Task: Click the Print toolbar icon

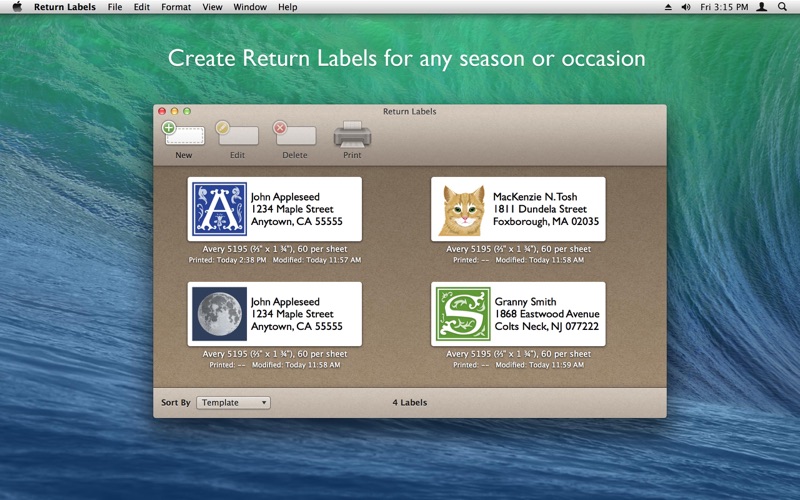Action: click(x=352, y=134)
